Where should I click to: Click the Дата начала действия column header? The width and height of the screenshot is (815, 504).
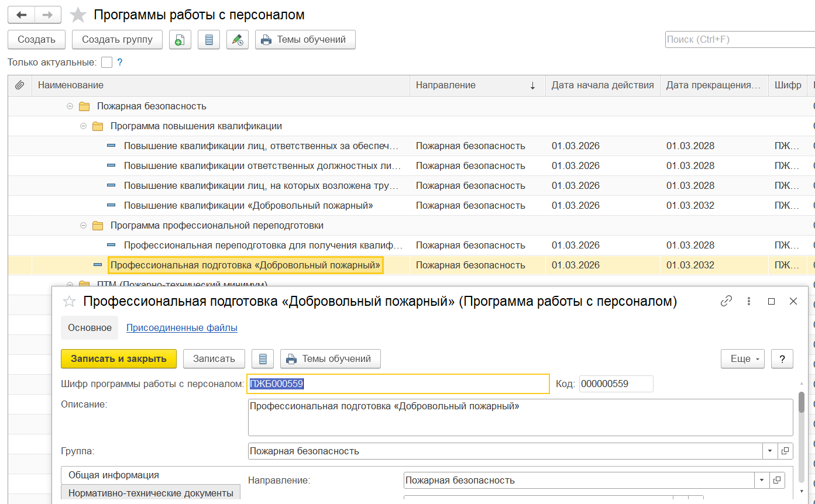[x=603, y=85]
